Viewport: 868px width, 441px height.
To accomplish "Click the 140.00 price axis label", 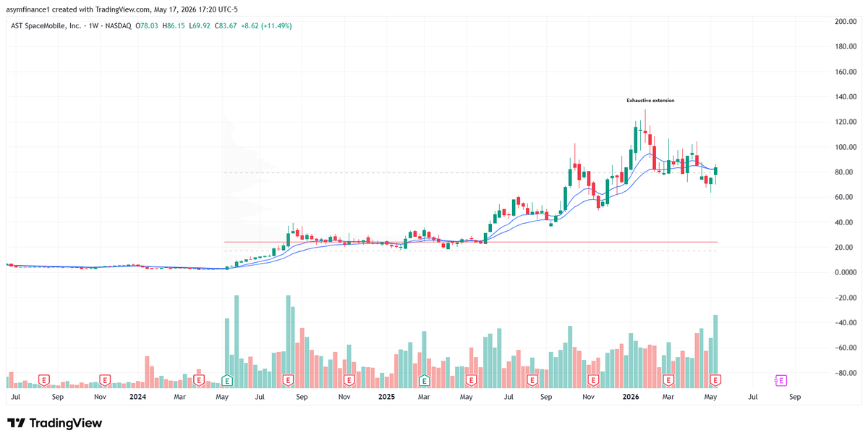I will coord(845,97).
